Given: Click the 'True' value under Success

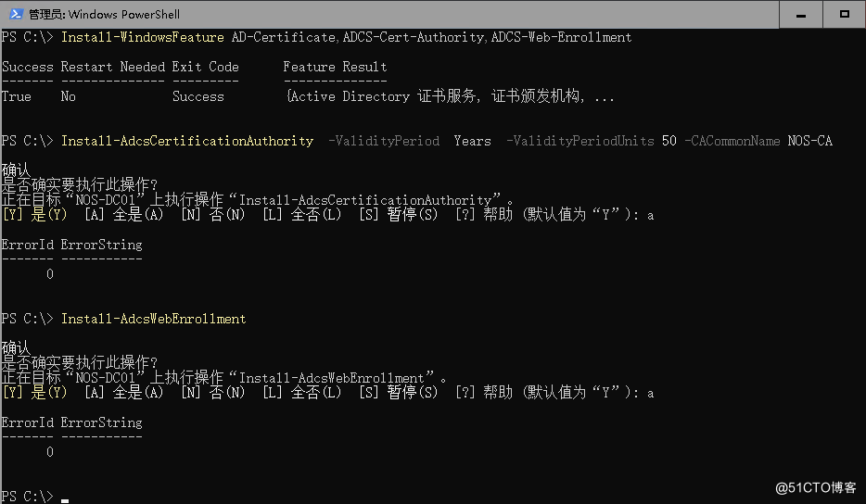Looking at the screenshot, I should (17, 96).
